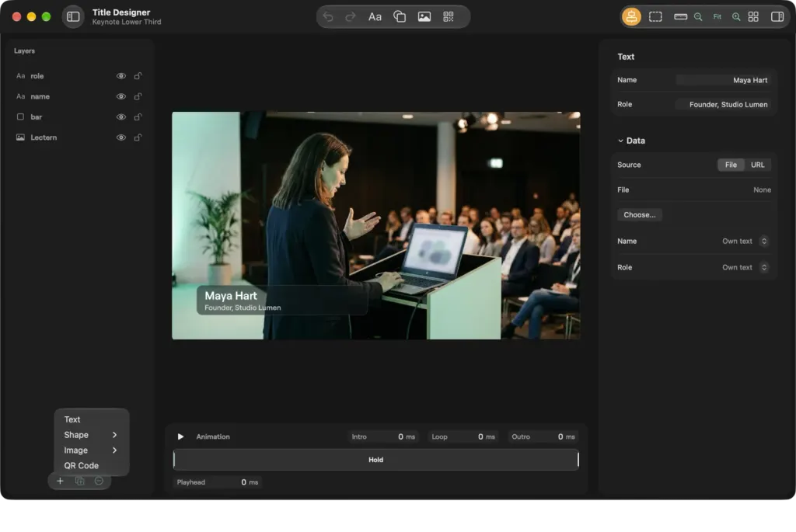This screenshot has width=796, height=532.
Task: Click the 'None' file value
Action: pos(762,190)
